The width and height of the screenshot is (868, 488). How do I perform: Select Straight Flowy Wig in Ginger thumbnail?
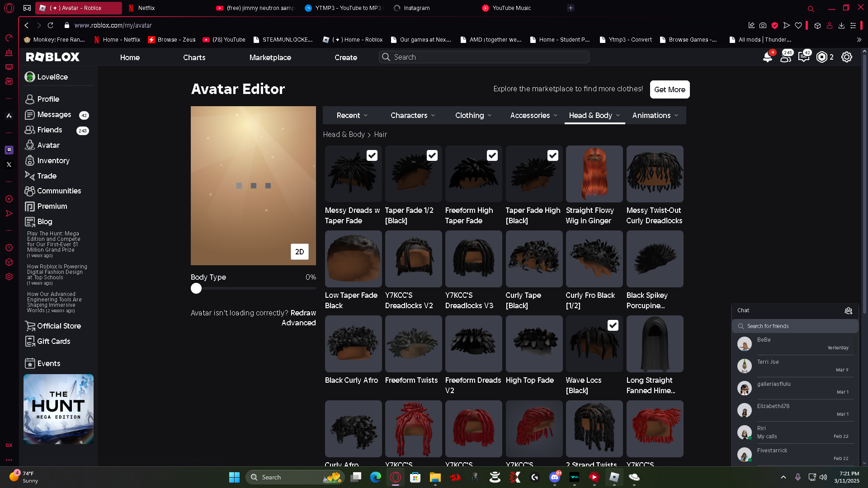[x=594, y=174]
